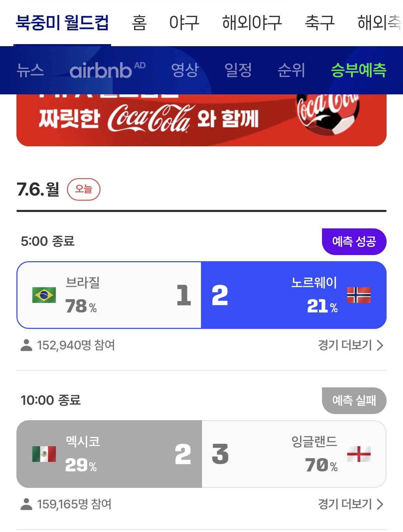Open the airbnb AD logo tab
403x532 pixels.
pos(107,70)
